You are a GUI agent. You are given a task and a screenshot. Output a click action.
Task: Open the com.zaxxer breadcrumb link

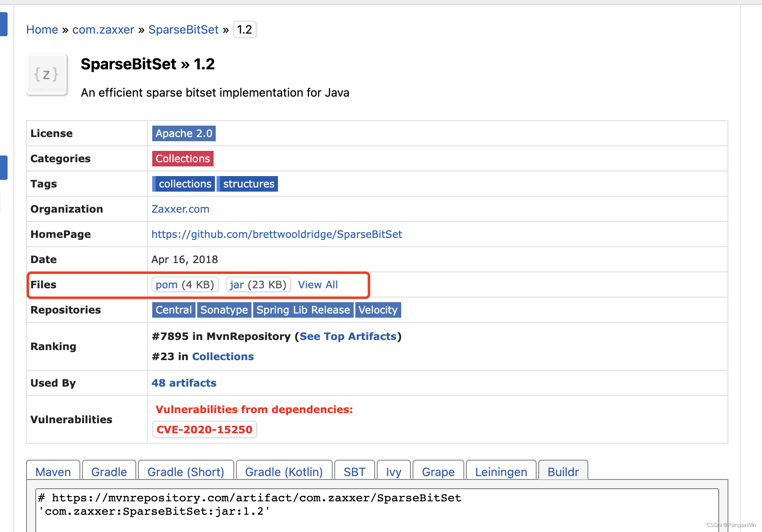[103, 29]
